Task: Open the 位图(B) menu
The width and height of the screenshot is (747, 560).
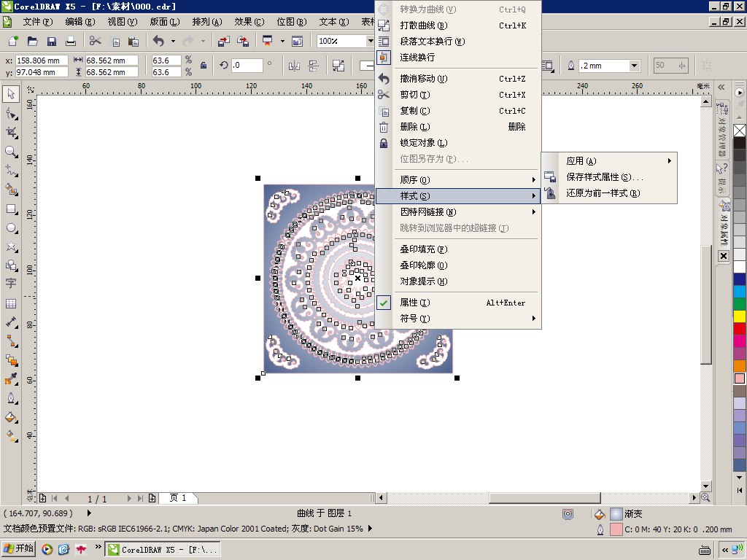Action: [292, 22]
